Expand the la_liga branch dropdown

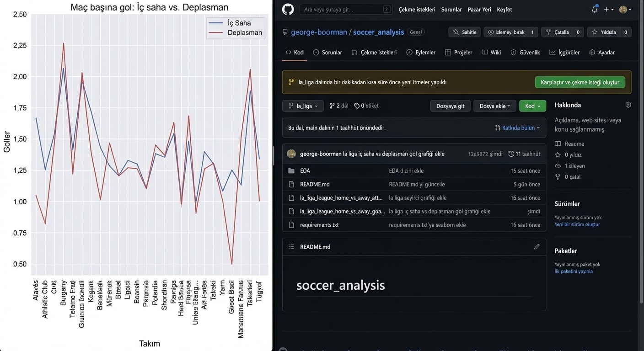point(303,106)
